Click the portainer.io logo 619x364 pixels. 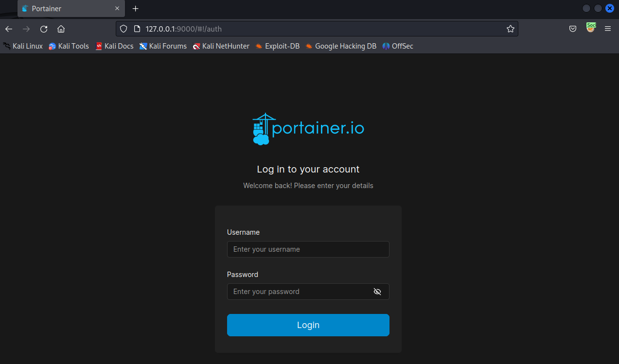[308, 129]
